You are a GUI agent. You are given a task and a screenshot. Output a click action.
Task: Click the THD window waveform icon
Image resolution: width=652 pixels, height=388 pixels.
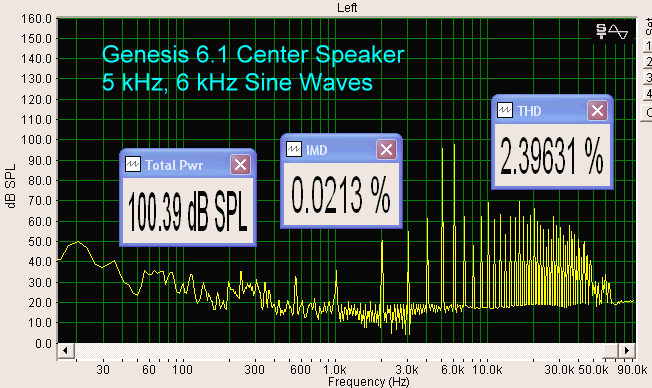click(505, 111)
